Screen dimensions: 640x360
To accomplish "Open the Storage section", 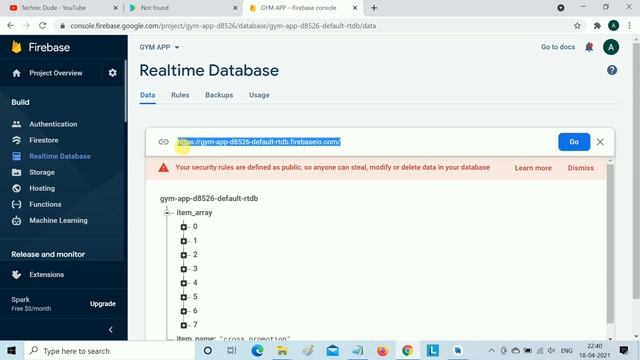I will click(x=42, y=172).
